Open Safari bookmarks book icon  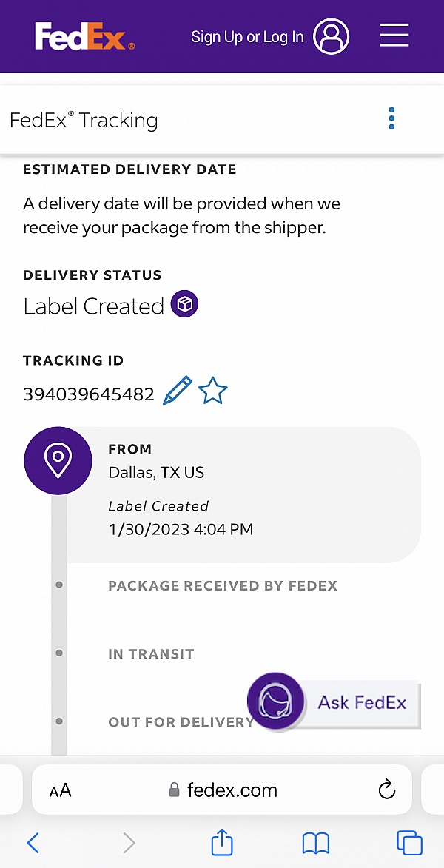pos(315,843)
